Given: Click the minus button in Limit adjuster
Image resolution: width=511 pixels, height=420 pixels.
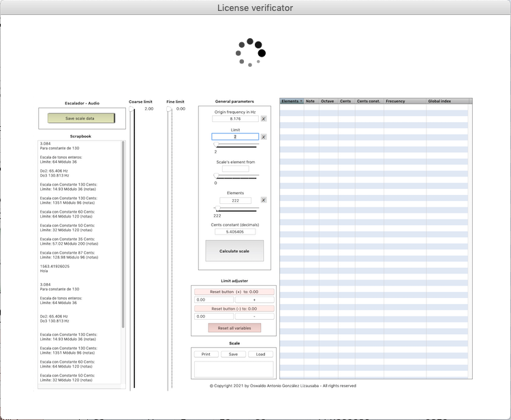Looking at the screenshot, I should point(254,316).
